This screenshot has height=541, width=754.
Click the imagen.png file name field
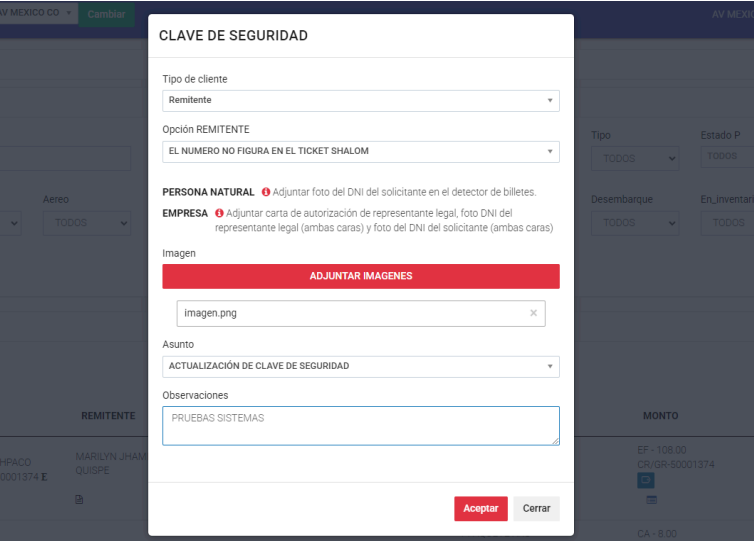(x=350, y=313)
